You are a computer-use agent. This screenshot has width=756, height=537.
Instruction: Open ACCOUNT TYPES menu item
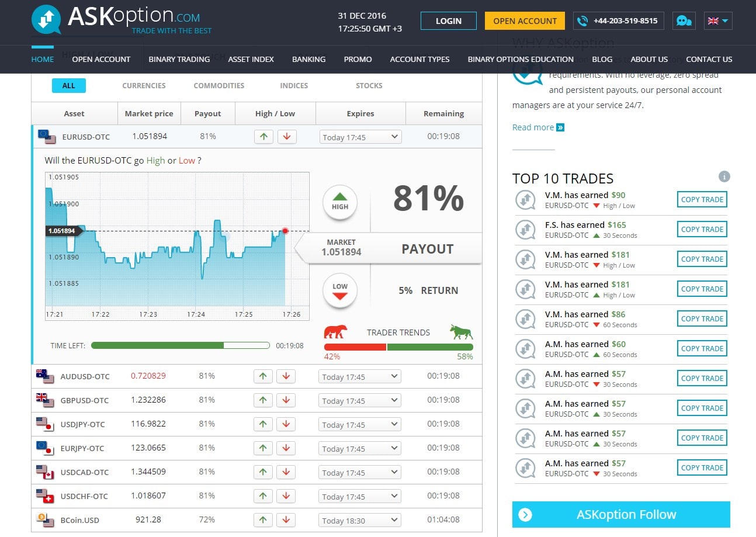click(x=420, y=59)
